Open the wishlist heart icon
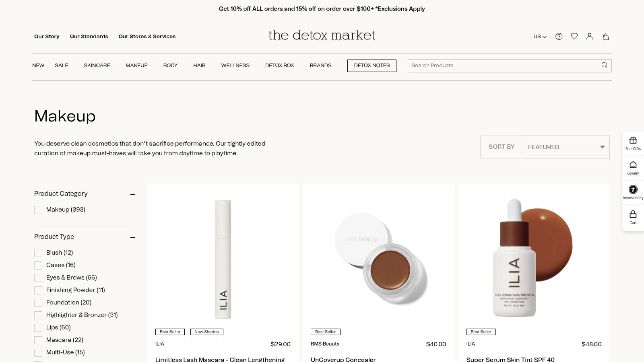Image resolution: width=644 pixels, height=362 pixels. point(574,36)
